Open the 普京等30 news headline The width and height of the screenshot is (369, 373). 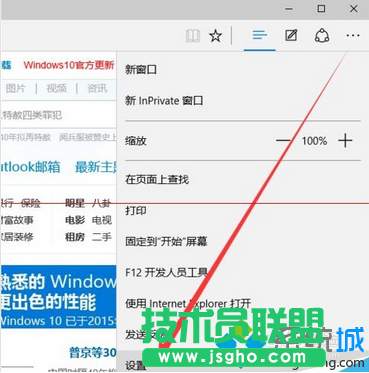(93, 352)
